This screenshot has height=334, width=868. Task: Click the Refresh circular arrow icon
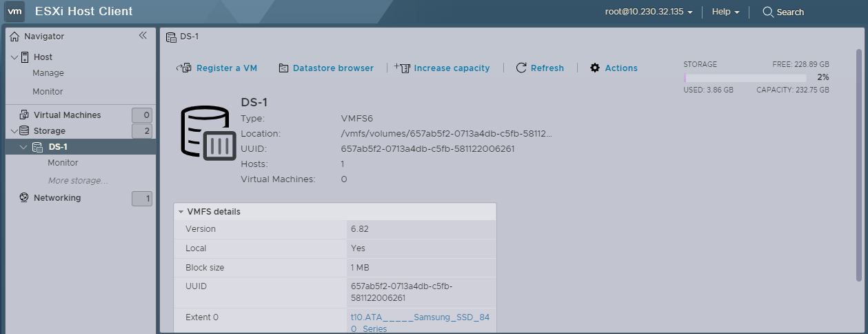click(521, 68)
